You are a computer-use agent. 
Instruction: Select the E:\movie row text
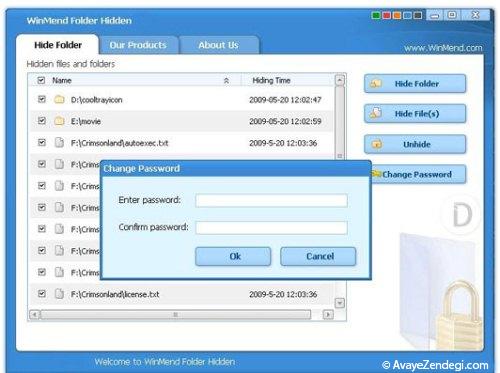86,121
